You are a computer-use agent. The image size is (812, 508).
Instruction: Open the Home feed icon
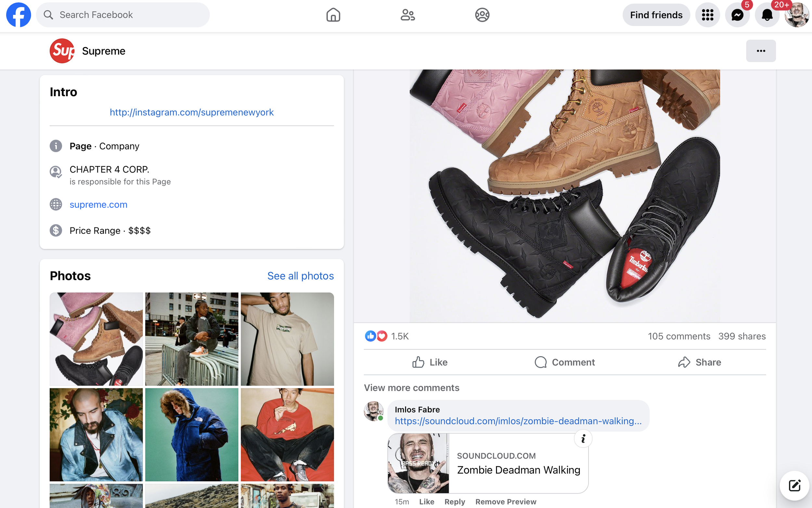click(x=333, y=15)
